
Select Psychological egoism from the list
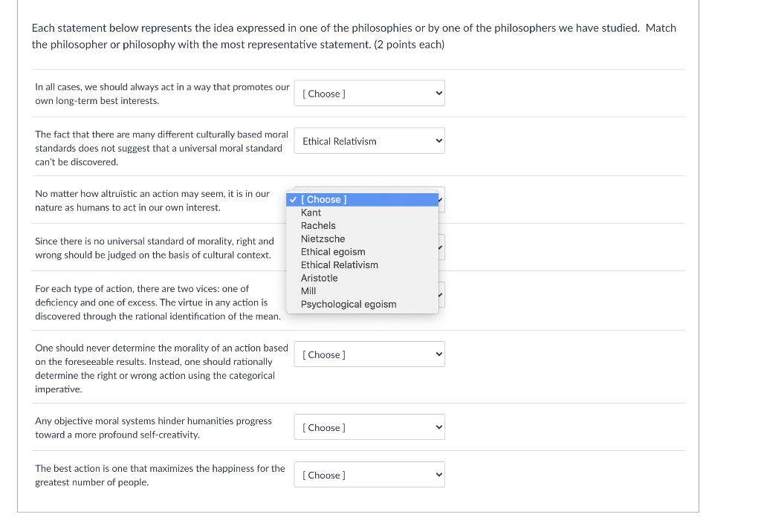coord(349,304)
